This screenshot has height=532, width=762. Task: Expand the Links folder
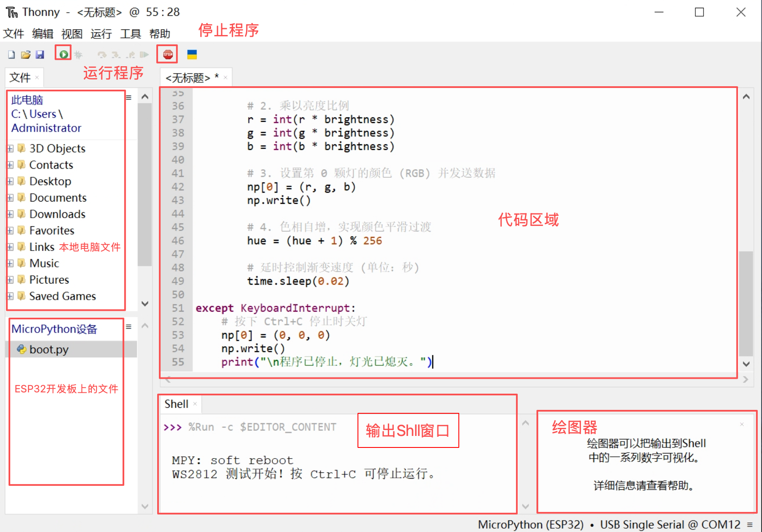click(x=10, y=247)
